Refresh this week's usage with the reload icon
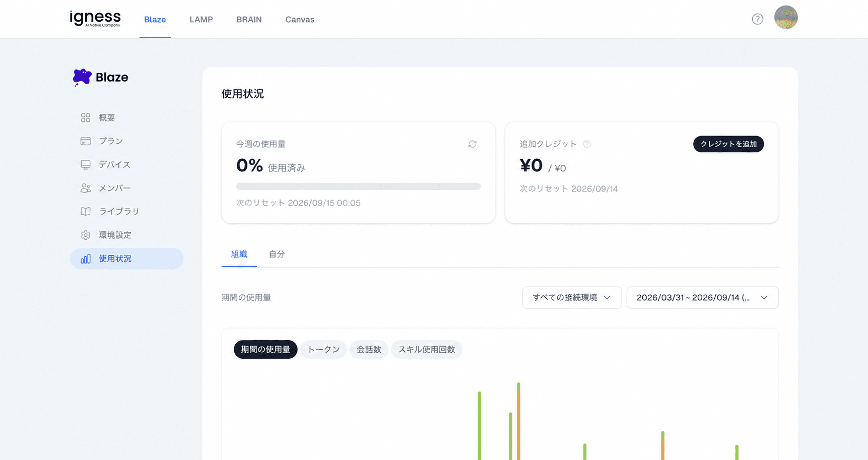868x460 pixels. point(473,144)
